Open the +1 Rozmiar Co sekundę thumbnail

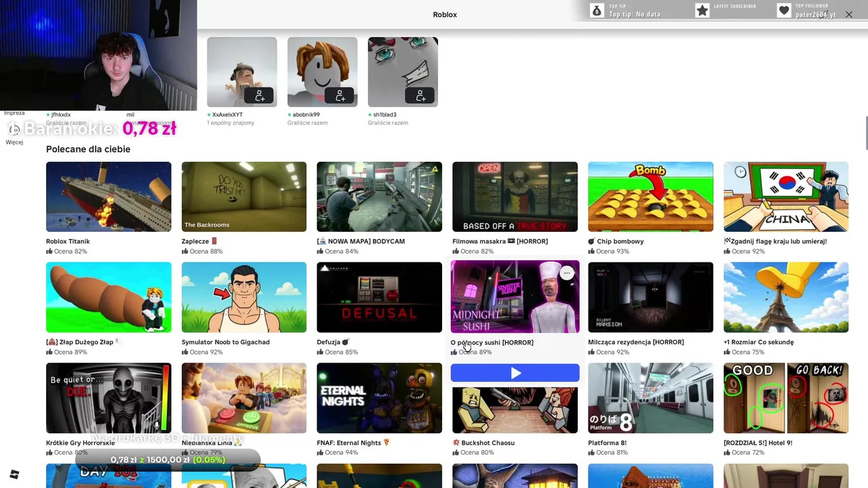point(786,297)
